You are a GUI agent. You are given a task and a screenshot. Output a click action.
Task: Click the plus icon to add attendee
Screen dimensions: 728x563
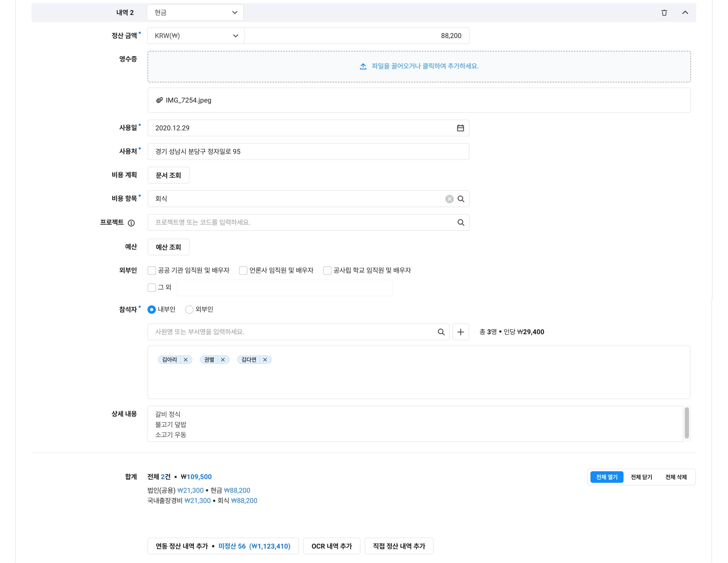click(x=461, y=332)
